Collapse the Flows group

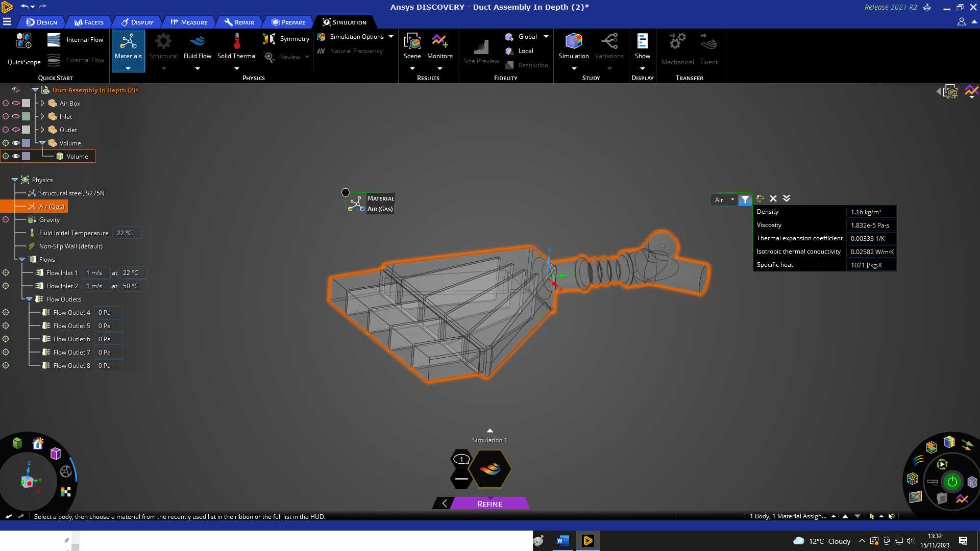click(x=22, y=260)
